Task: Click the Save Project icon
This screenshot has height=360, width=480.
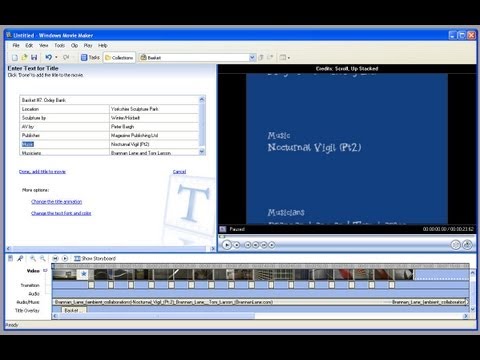Action: 34,57
